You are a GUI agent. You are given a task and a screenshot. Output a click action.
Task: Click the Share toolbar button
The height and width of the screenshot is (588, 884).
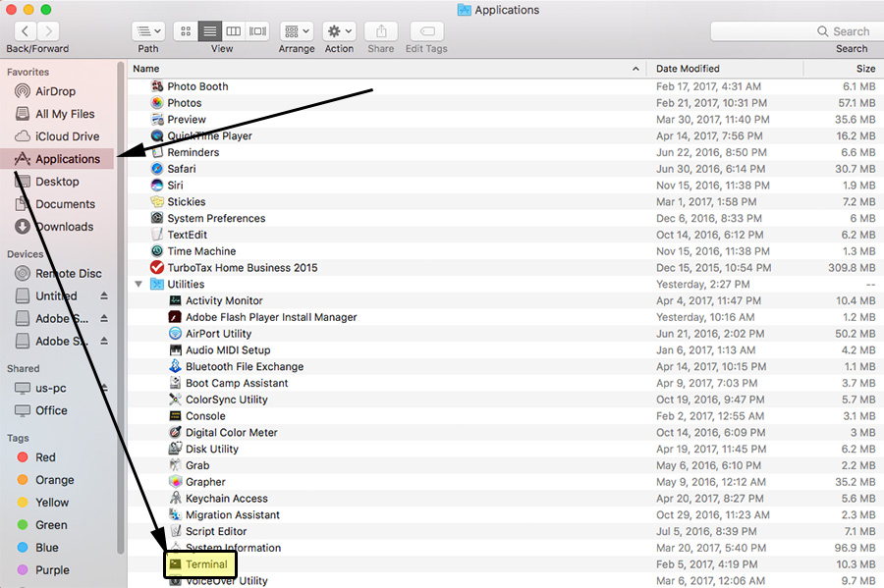(x=381, y=31)
